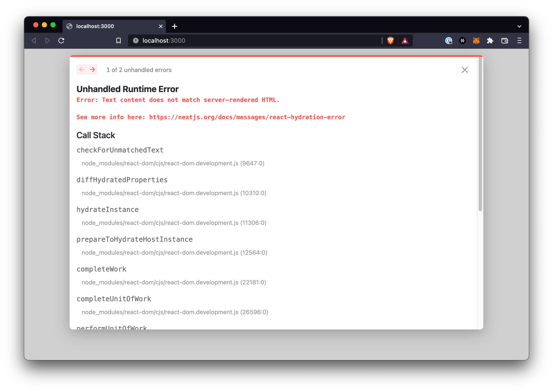Image resolution: width=553 pixels, height=392 pixels.
Task: Click the black asterisk extension icon
Action: [462, 41]
